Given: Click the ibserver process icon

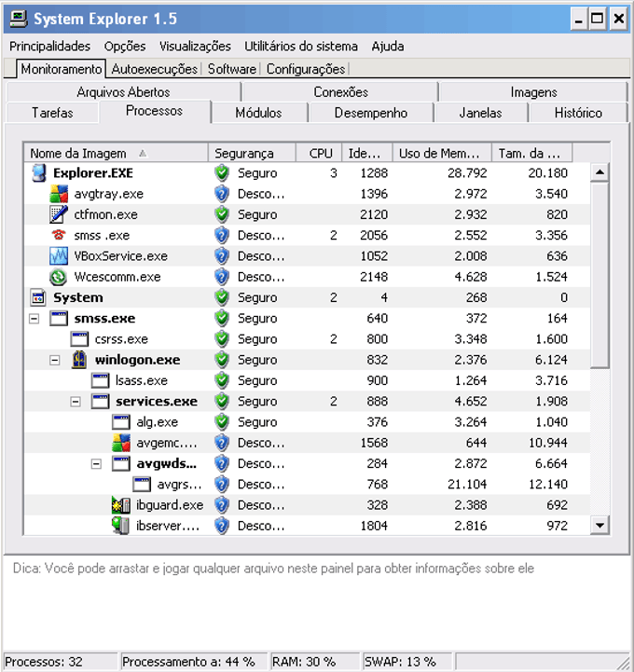Looking at the screenshot, I should tap(121, 526).
